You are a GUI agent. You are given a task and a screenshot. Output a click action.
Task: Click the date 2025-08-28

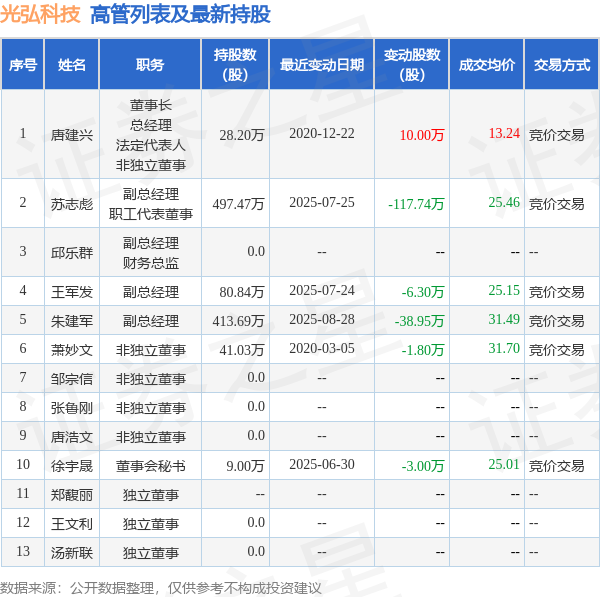pos(322,319)
